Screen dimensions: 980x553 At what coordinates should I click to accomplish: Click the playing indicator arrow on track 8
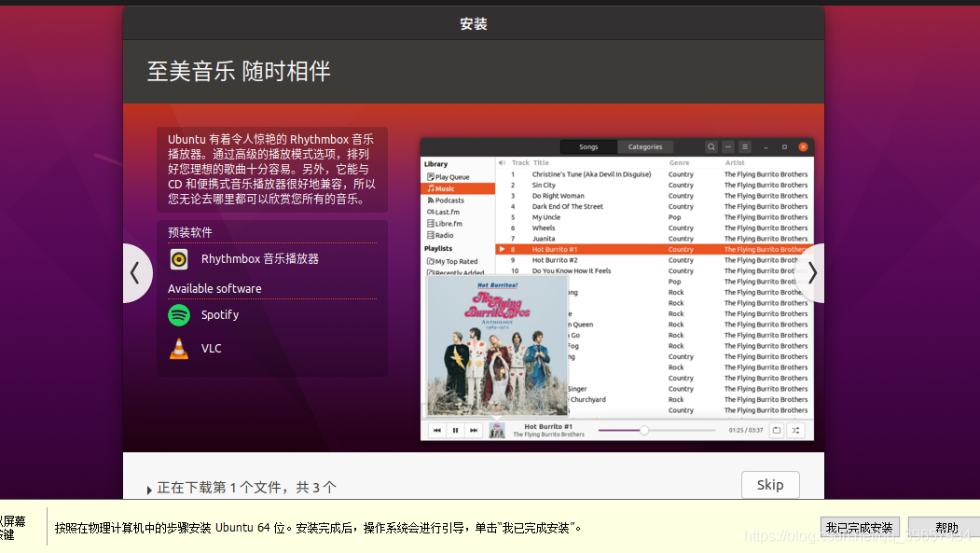502,249
